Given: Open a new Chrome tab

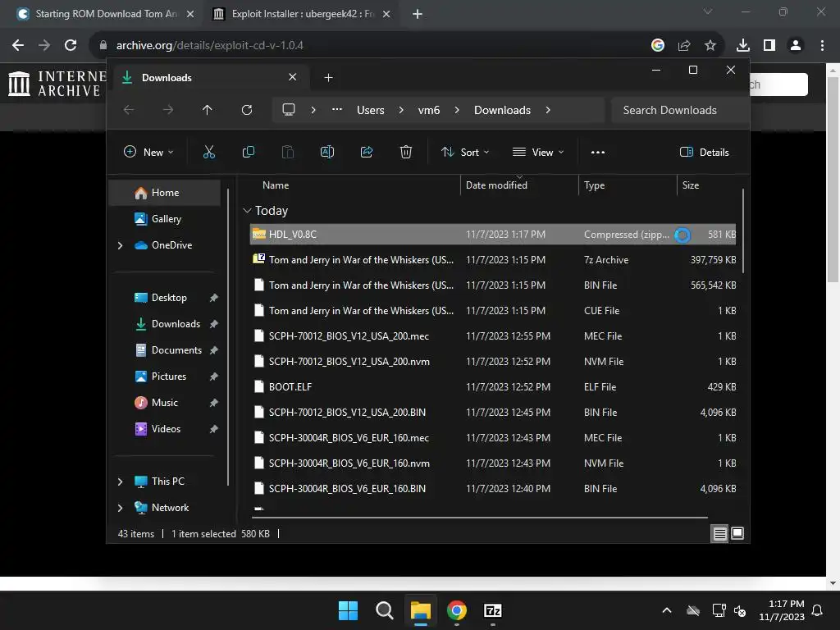Looking at the screenshot, I should tap(418, 14).
